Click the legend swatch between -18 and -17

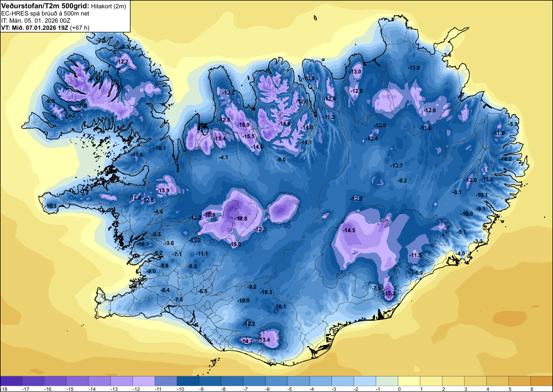11,381
